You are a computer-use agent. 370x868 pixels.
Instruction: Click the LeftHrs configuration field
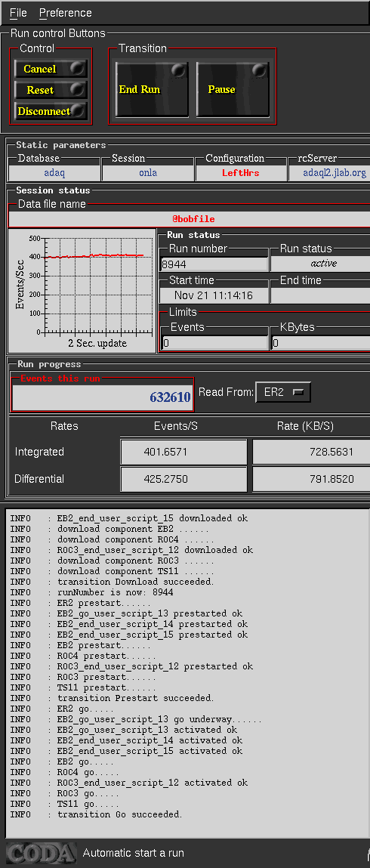pos(241,173)
